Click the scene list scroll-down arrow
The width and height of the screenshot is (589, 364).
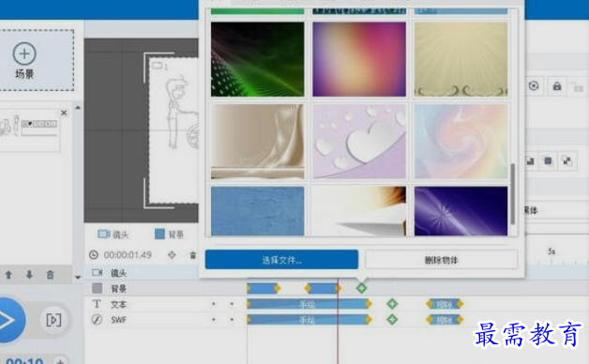78,278
